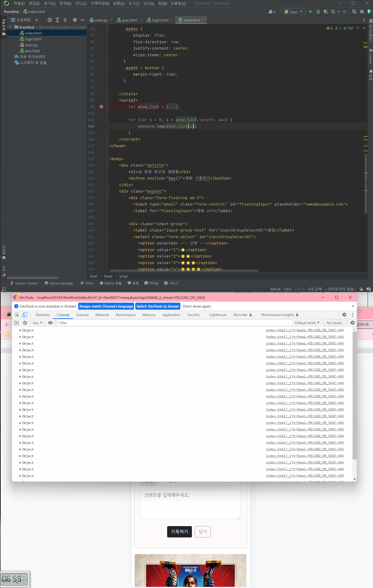
Task: Open console settings gear next to No Issues
Action: tap(352, 323)
